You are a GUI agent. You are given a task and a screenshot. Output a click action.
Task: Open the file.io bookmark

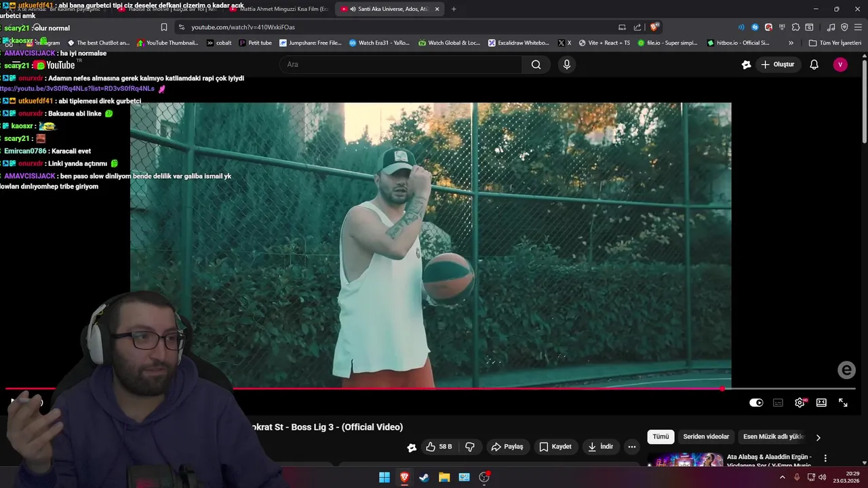tap(667, 43)
